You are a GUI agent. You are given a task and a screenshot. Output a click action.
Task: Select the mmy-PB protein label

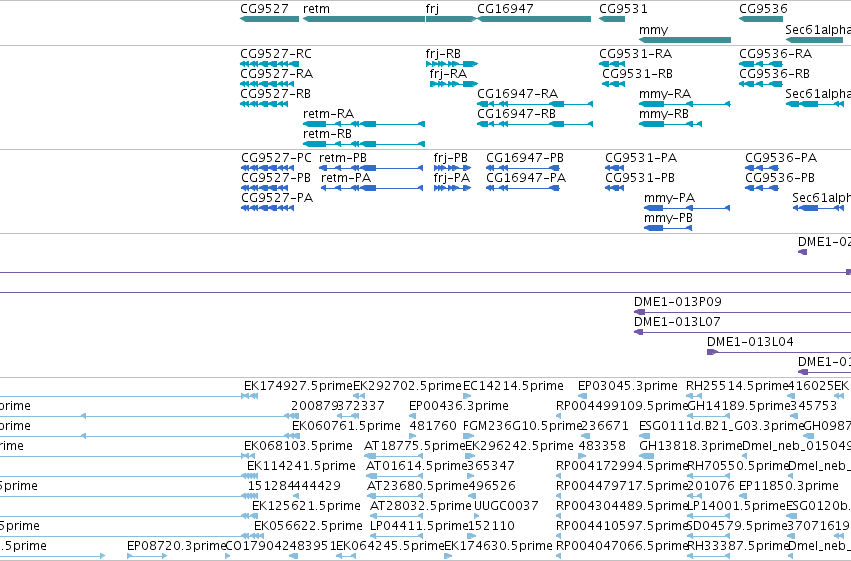[x=669, y=218]
